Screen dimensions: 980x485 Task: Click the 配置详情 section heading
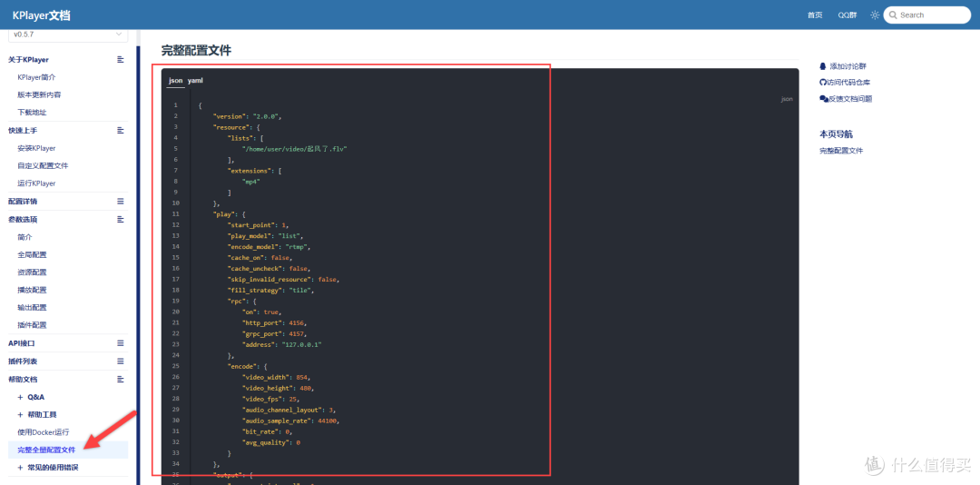[x=23, y=202]
